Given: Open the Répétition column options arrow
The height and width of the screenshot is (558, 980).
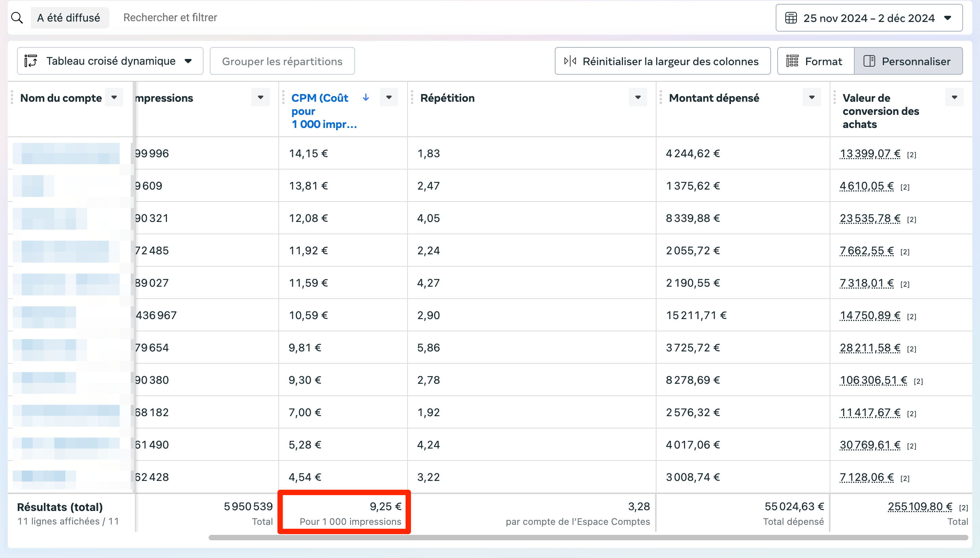Looking at the screenshot, I should [638, 97].
